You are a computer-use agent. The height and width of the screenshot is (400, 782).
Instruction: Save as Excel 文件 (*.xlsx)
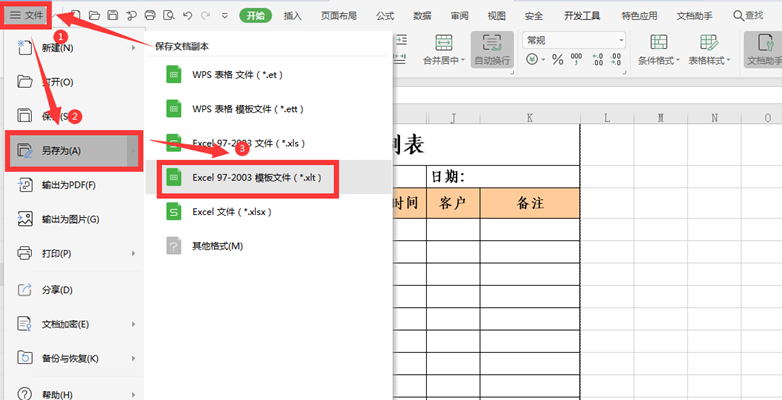(268, 212)
